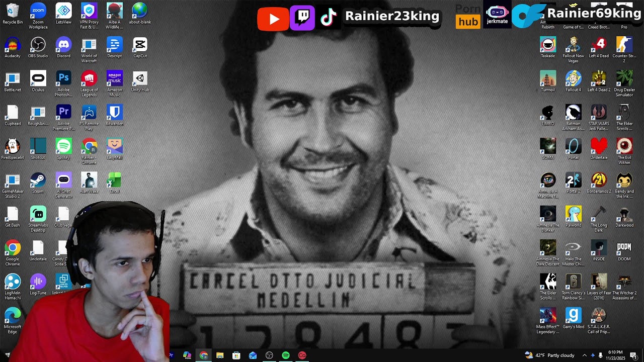Viewport: 644px width, 362px height.
Task: Open the Steam desktop shortcut
Action: pos(38,183)
